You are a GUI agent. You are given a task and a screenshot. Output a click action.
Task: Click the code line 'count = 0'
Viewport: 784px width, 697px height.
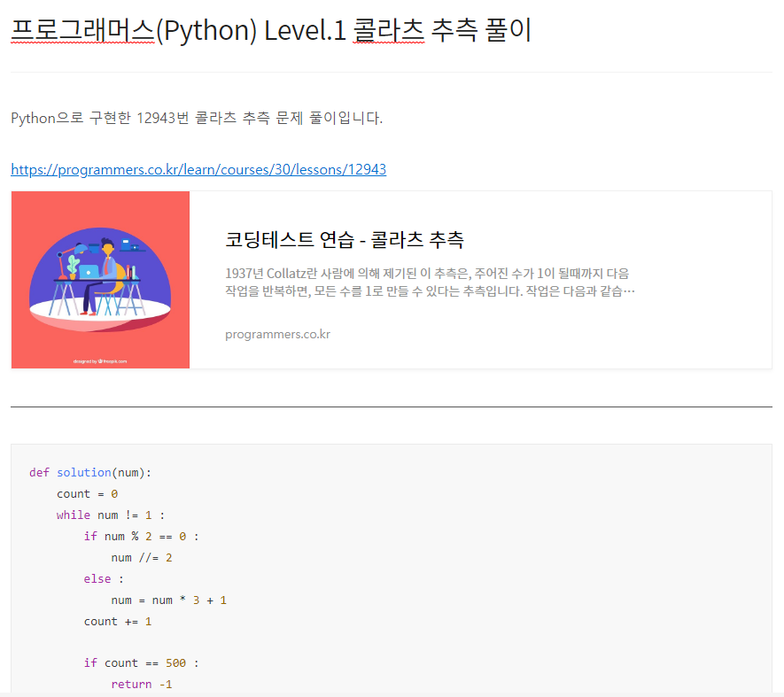pyautogui.click(x=87, y=494)
